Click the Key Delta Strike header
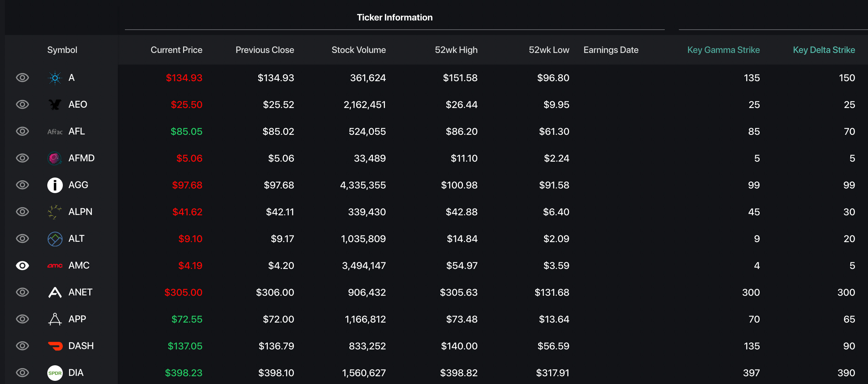 824,50
